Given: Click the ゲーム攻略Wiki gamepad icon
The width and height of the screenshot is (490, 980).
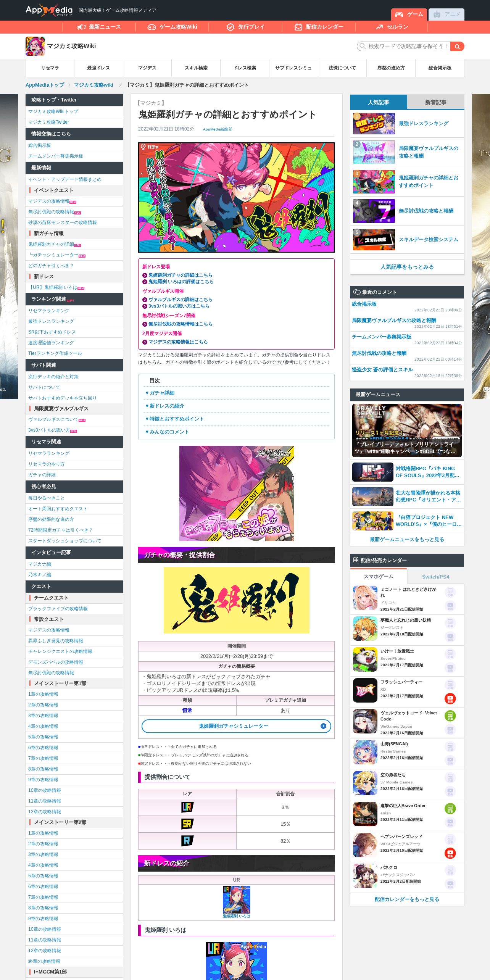Looking at the screenshot, I should [152, 27].
